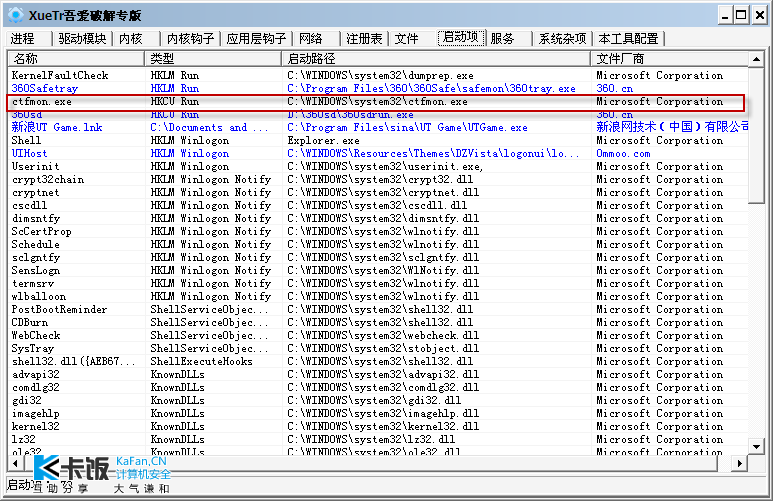This screenshot has height=501, width=773.
Task: Select the SensLogn entry
Action: tap(378, 270)
